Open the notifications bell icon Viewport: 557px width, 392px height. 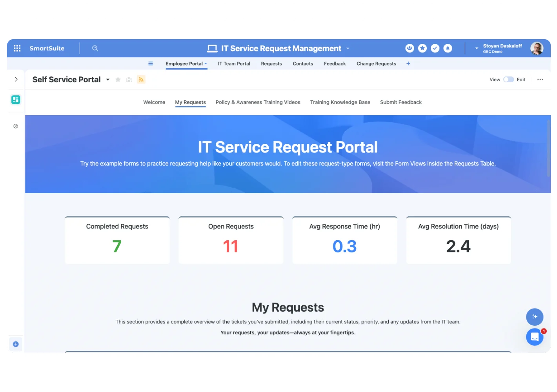click(x=448, y=48)
